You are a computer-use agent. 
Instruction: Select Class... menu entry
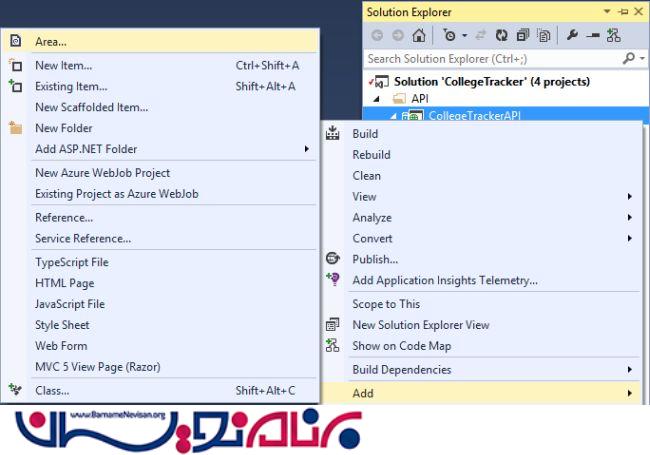(x=52, y=390)
